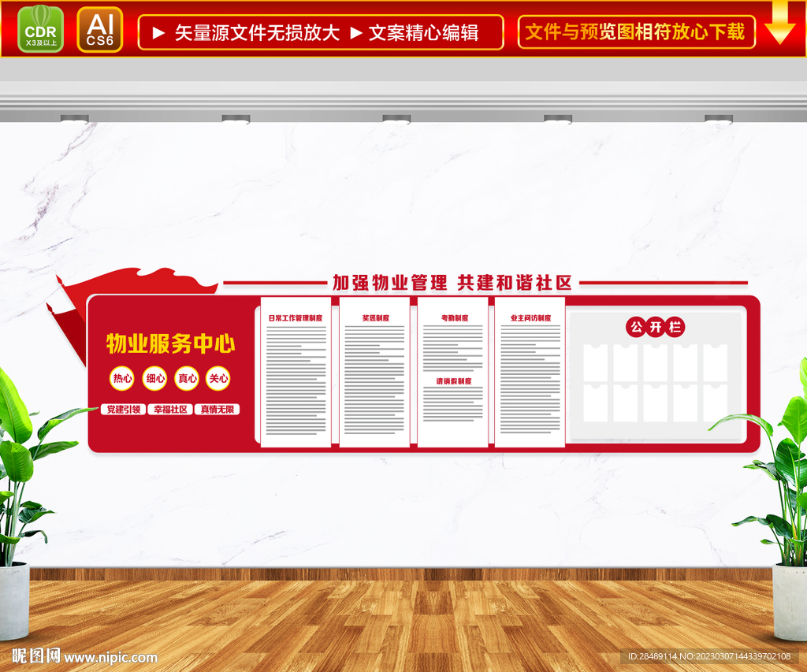Click the 栏 circle in 公开栏

coord(675,327)
